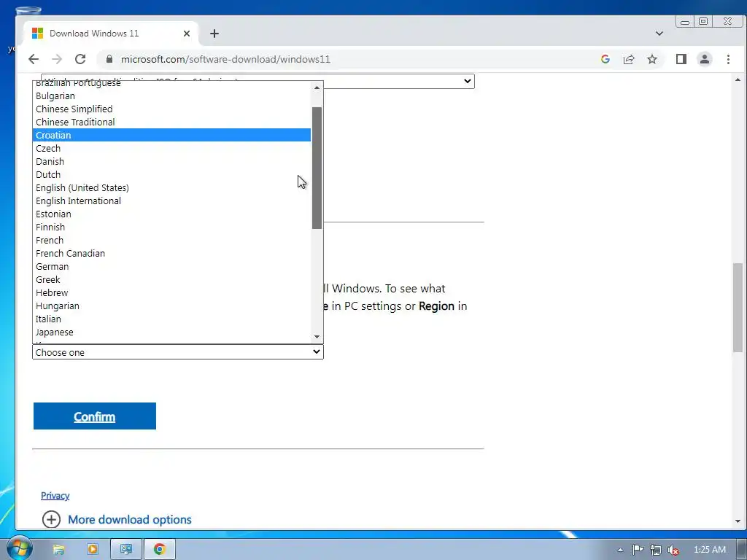Viewport: 747px width, 560px height.
Task: Select Hungarian from the list
Action: pyautogui.click(x=171, y=306)
